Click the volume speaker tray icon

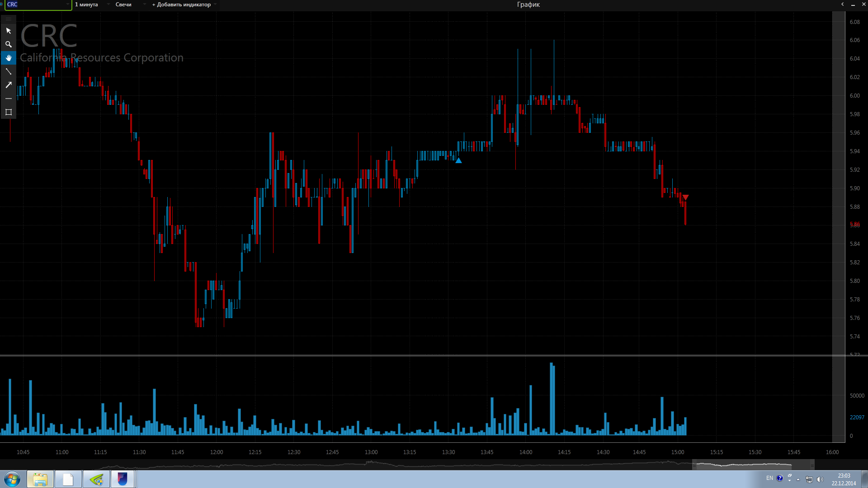820,479
